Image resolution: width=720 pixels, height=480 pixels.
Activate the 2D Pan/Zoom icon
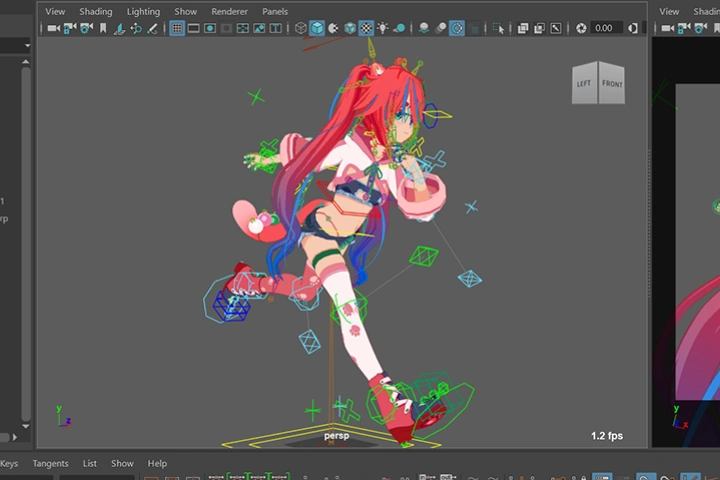(136, 28)
